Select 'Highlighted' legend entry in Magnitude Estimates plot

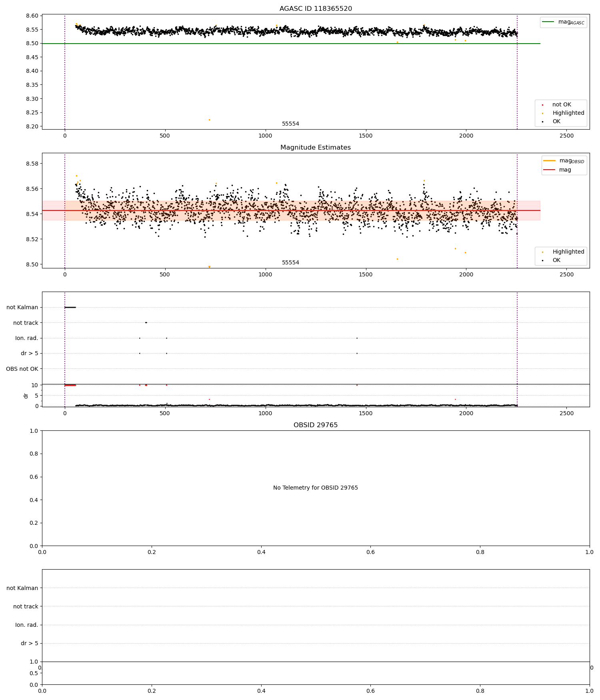568,252
